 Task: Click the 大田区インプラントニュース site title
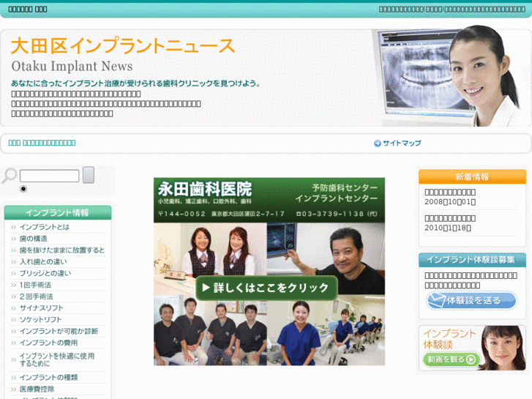(123, 46)
